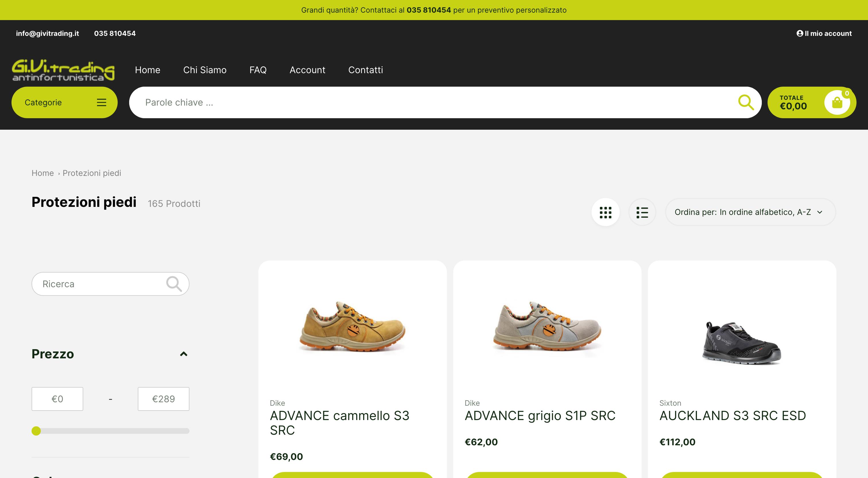Click the account user icon
Viewport: 868px width, 478px height.
800,33
